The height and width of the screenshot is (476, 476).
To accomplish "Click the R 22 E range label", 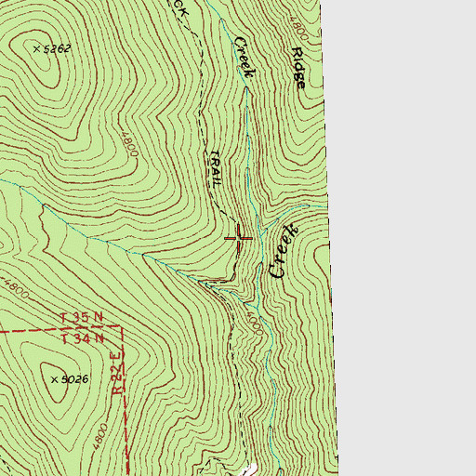I will (117, 373).
